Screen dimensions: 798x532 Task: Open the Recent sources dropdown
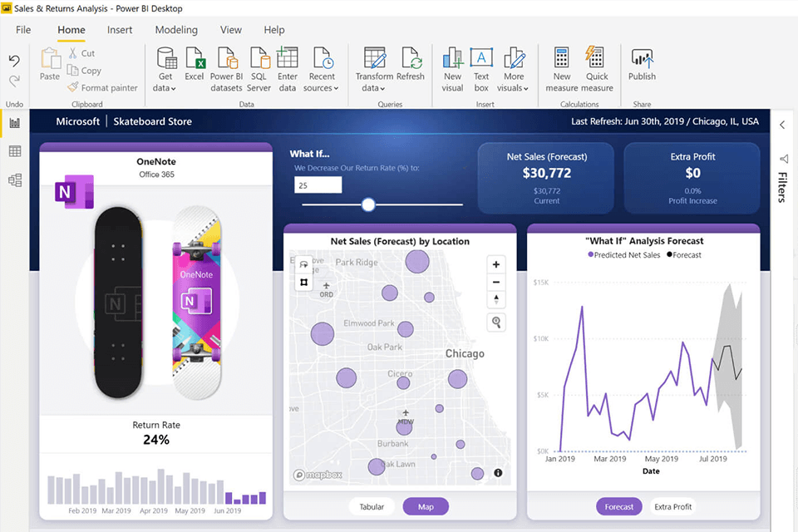322,88
